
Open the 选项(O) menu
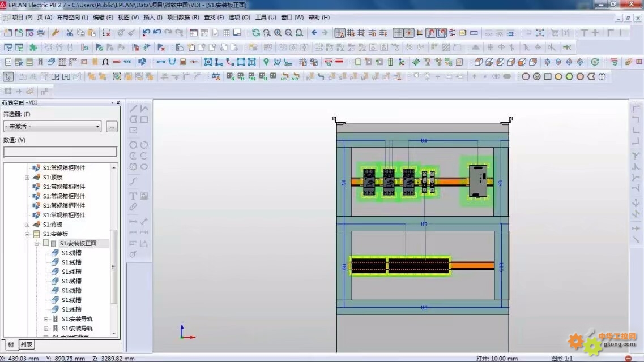(239, 17)
